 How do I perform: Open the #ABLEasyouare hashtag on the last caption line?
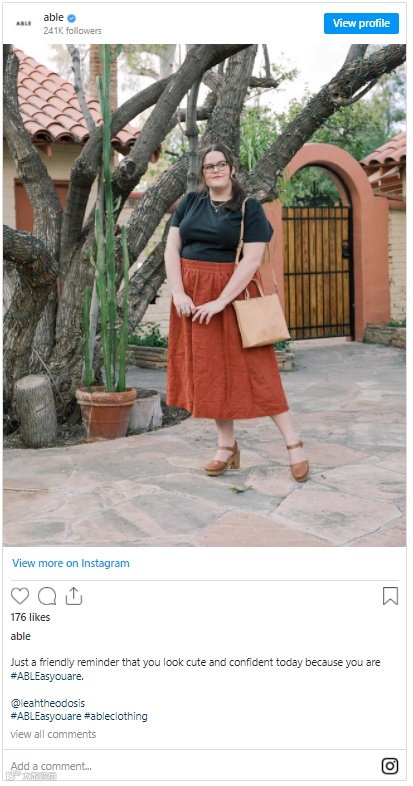tap(46, 716)
